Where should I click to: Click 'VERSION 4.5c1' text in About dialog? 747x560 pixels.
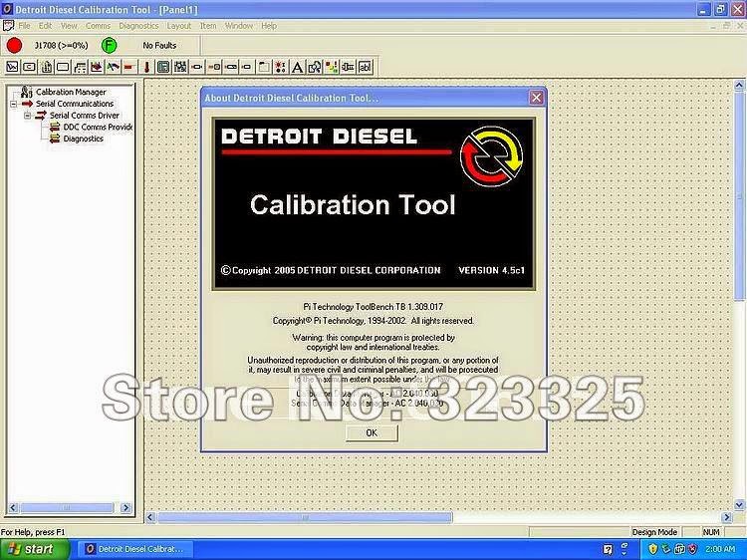click(x=491, y=270)
